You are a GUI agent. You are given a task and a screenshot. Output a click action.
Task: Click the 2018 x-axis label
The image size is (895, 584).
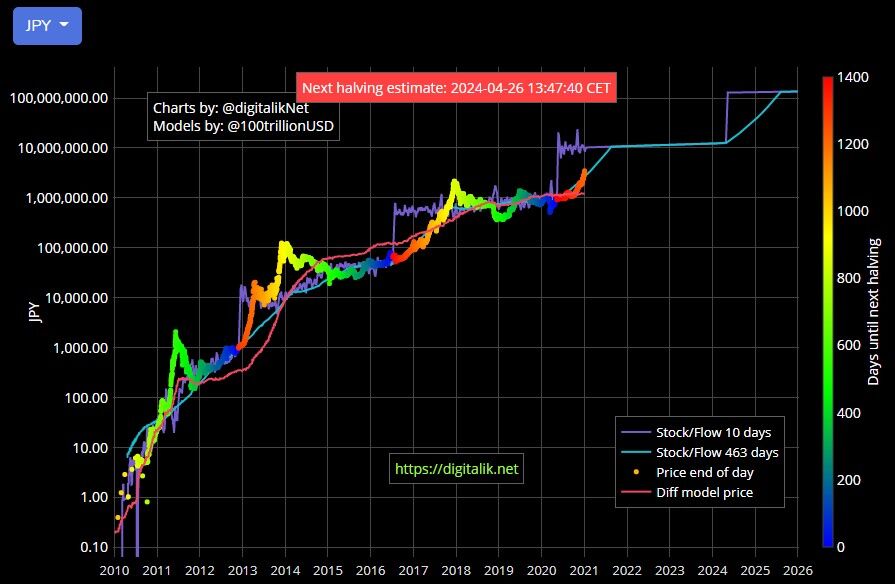pyautogui.click(x=456, y=570)
